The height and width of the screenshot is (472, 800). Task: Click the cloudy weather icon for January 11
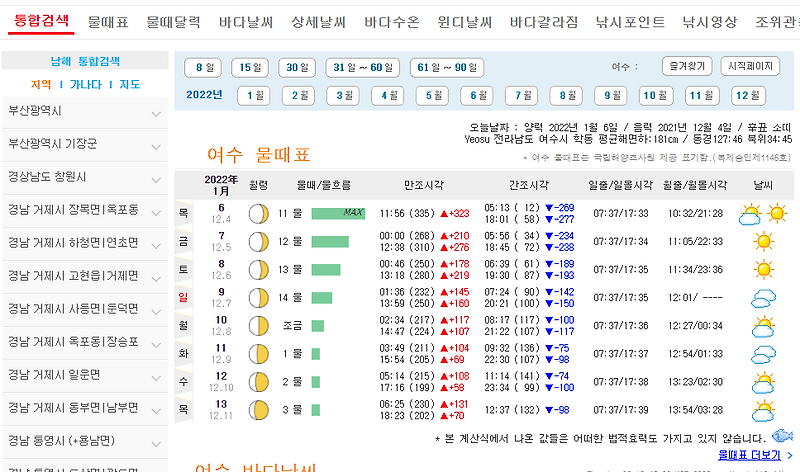(x=763, y=354)
